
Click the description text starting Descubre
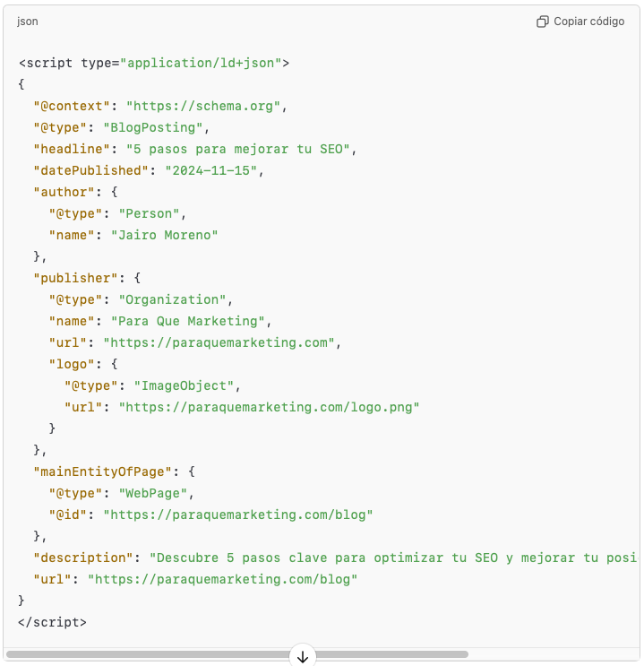[393, 558]
